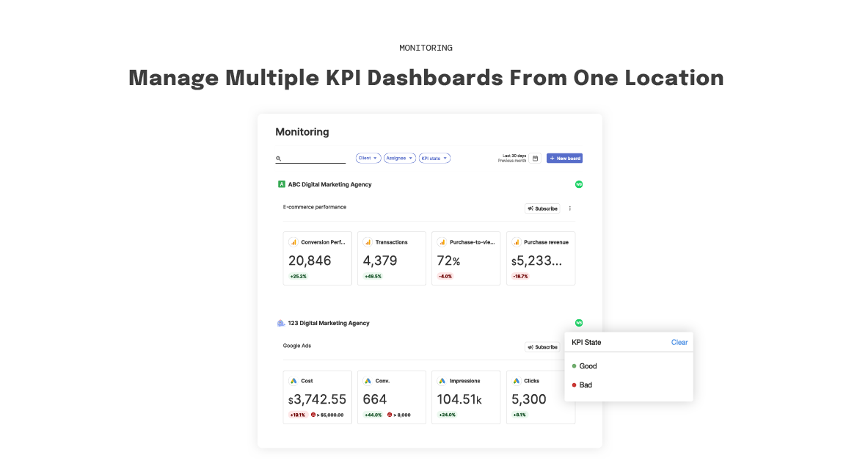The image size is (868, 469).
Task: Expand the Client filter dropdown
Action: pos(368,158)
